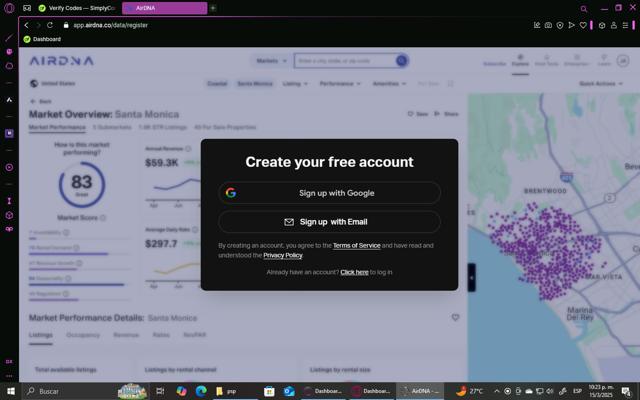
Task: Expand the Markets dropdown
Action: [271, 61]
